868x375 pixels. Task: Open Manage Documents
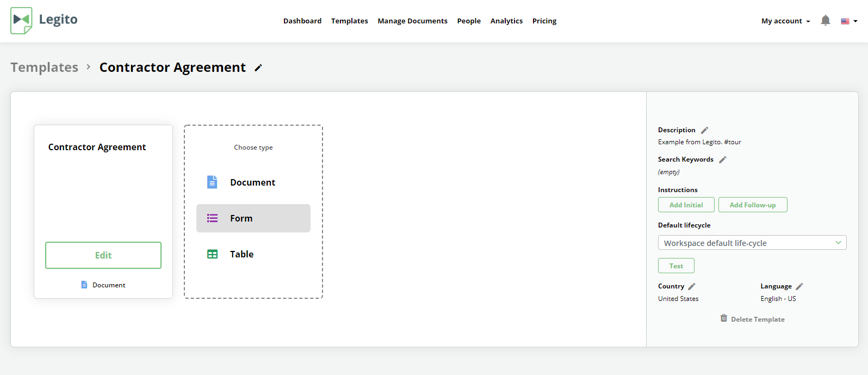pyautogui.click(x=413, y=21)
